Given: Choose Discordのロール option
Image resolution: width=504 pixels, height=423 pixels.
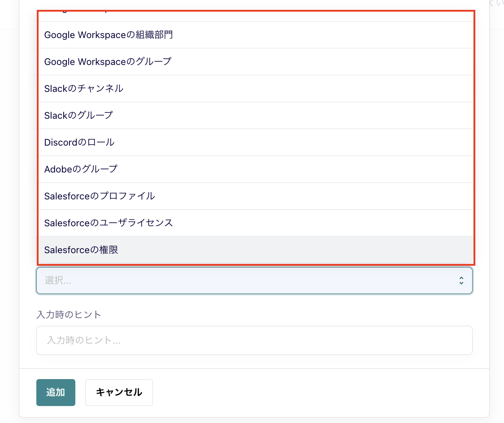Looking at the screenshot, I should 256,142.
